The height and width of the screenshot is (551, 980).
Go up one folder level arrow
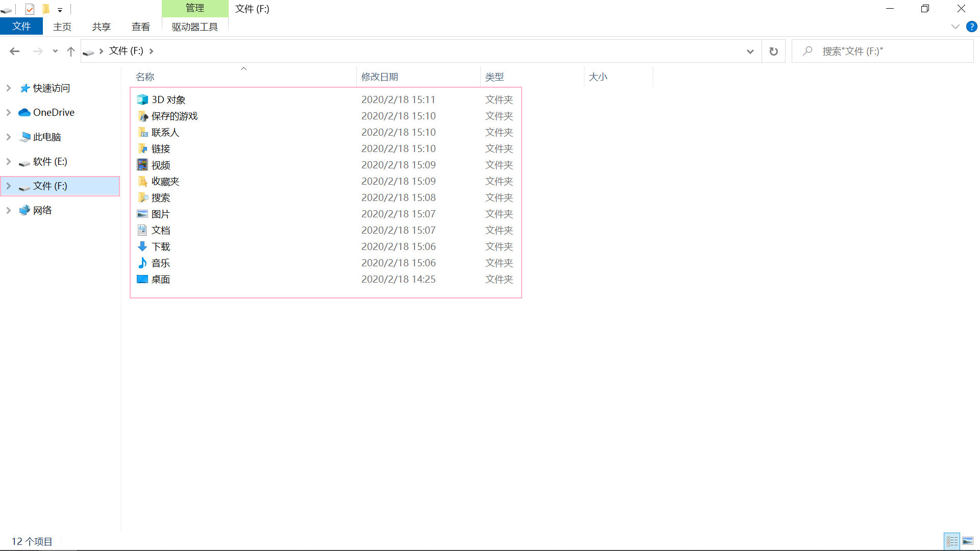(71, 51)
